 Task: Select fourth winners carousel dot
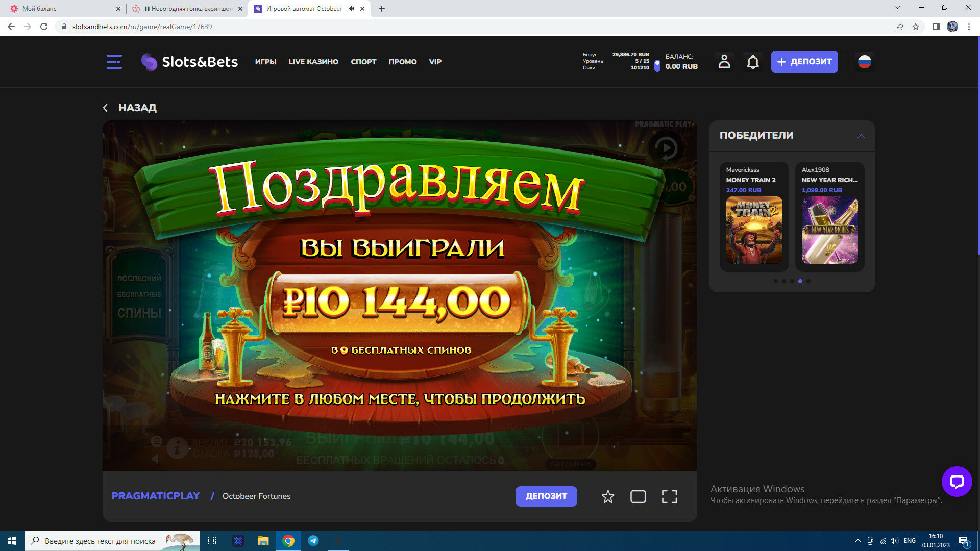pyautogui.click(x=800, y=281)
